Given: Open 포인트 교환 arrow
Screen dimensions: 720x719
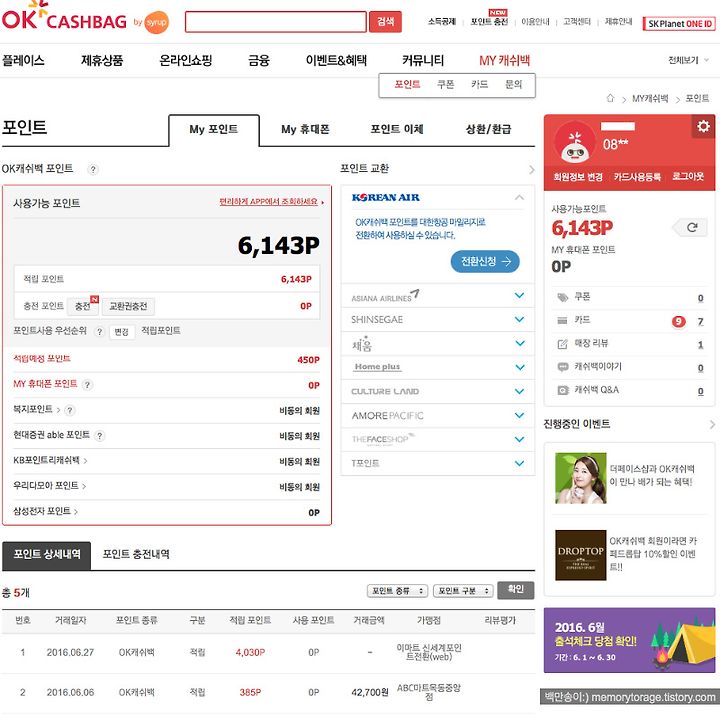Looking at the screenshot, I should click(x=531, y=169).
